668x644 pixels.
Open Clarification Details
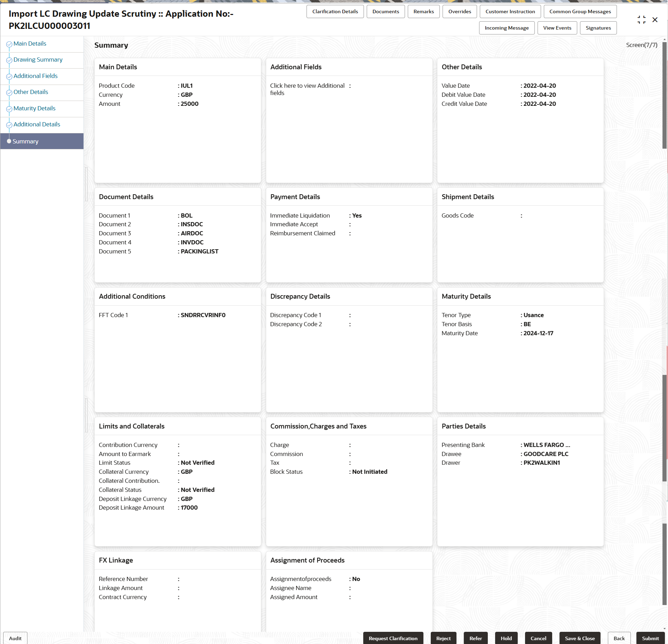pos(335,11)
